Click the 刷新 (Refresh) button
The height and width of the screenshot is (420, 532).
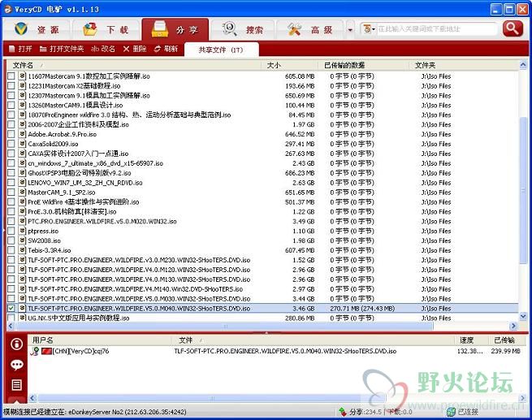(x=166, y=50)
